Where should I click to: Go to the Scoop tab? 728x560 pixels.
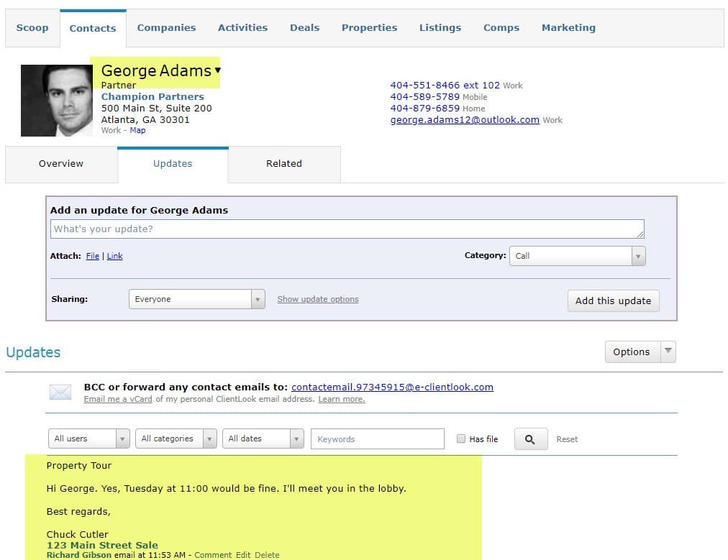tap(32, 27)
